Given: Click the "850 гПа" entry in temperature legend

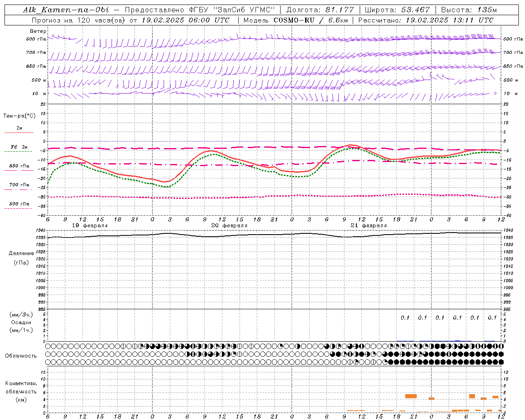Looking at the screenshot, I should (19, 166).
